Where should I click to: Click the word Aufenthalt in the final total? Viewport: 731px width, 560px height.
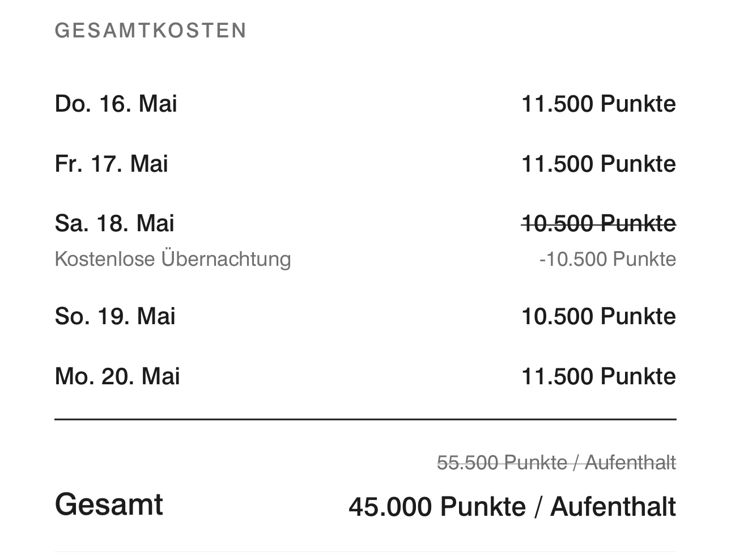click(613, 506)
